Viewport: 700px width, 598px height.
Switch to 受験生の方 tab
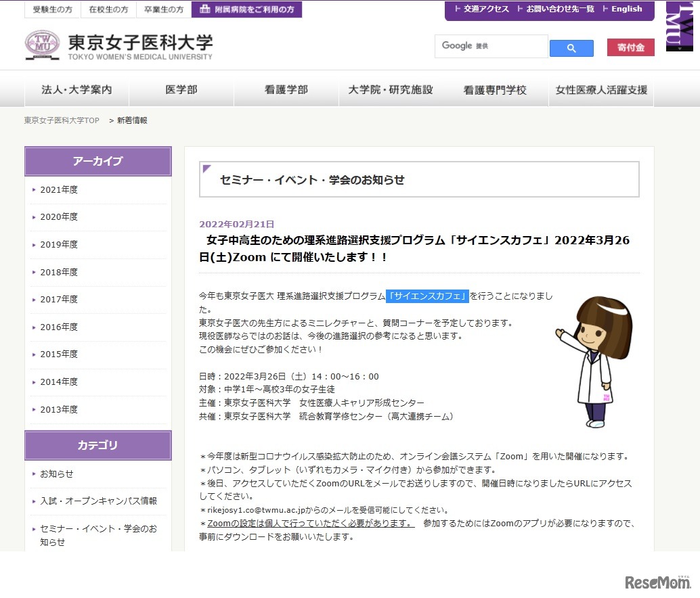(52, 9)
